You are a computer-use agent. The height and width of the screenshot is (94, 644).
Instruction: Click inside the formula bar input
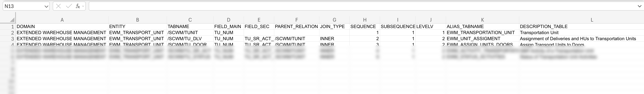click(350, 6)
